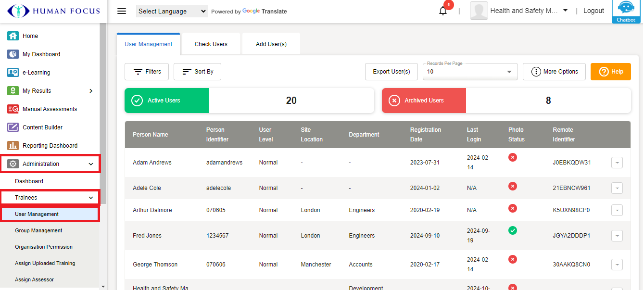Click the Reporting Dashboard chart icon
This screenshot has width=644, height=291.
pos(13,146)
